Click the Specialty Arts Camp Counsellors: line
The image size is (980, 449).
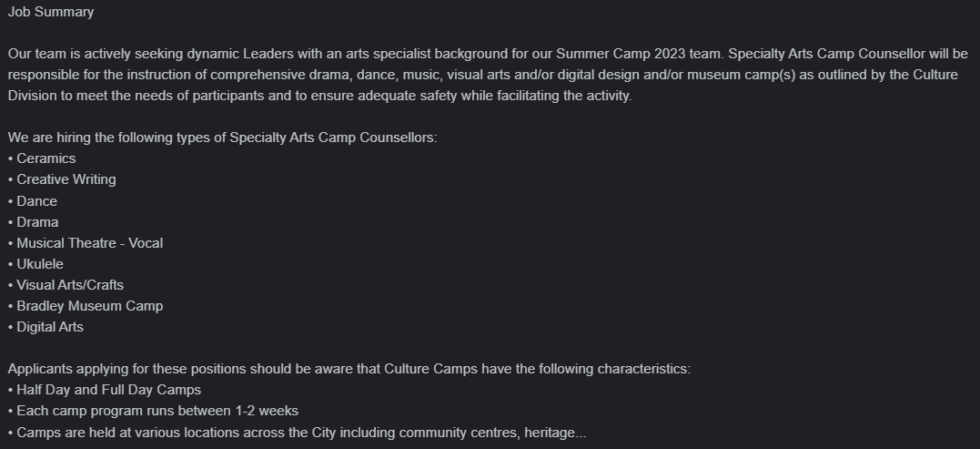point(223,138)
